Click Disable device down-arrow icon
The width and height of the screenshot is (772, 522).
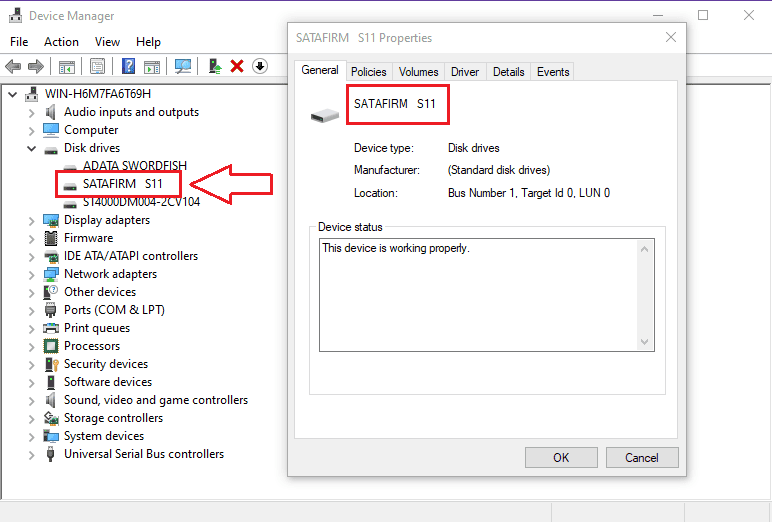click(x=260, y=66)
